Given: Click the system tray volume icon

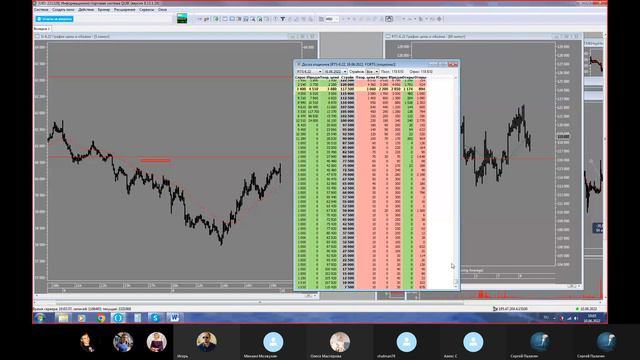Looking at the screenshot, I should (576, 318).
